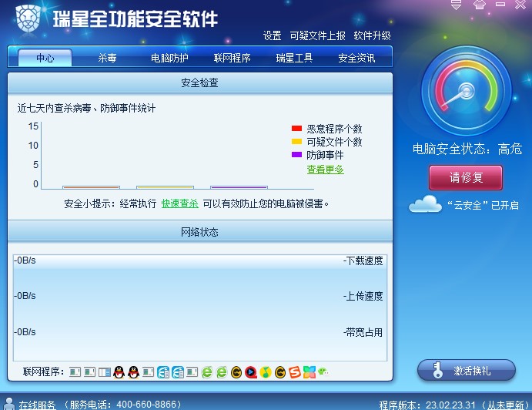Click the red circular video player icon
This screenshot has width=532, height=410.
[251, 372]
